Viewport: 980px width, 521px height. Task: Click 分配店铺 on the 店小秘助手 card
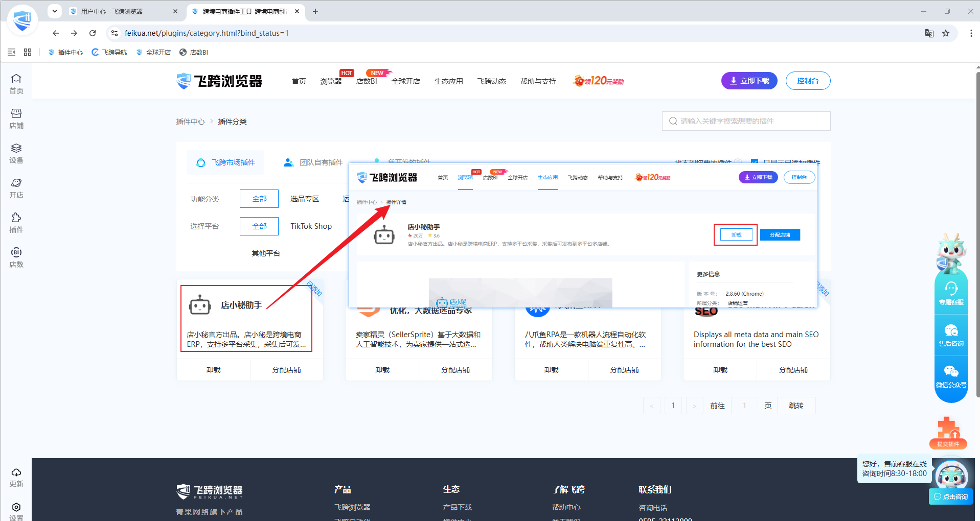click(287, 370)
